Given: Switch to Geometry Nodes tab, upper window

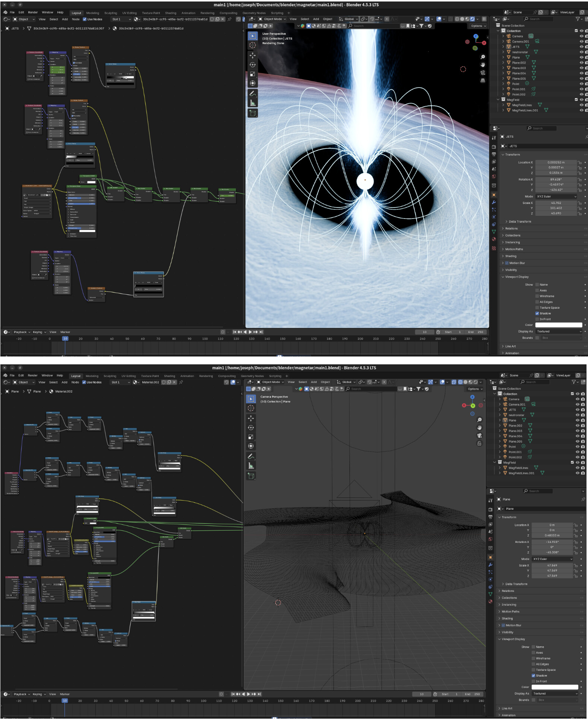Looking at the screenshot, I should click(254, 13).
